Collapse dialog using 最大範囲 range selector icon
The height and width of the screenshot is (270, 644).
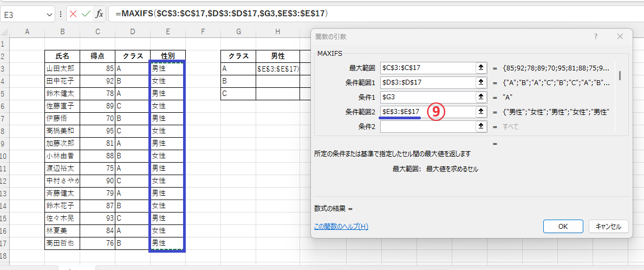coord(480,68)
